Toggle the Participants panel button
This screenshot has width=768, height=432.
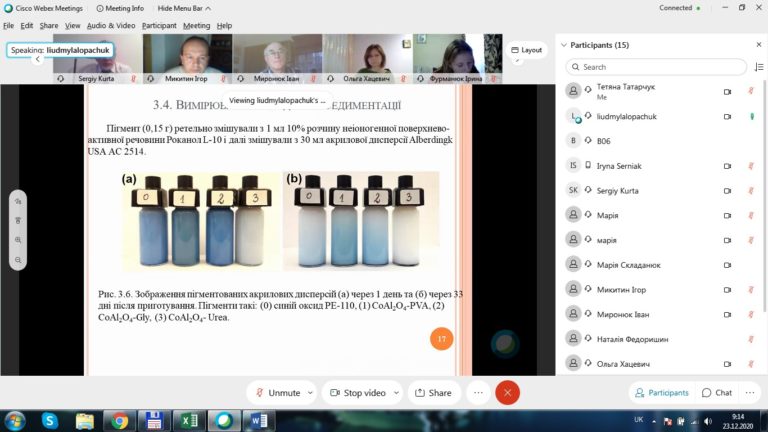[x=662, y=393]
